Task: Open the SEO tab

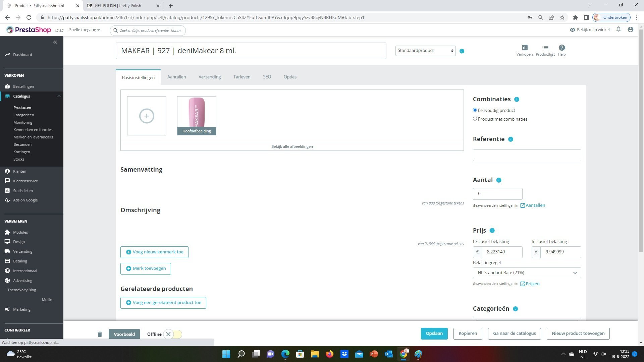Action: click(x=267, y=77)
